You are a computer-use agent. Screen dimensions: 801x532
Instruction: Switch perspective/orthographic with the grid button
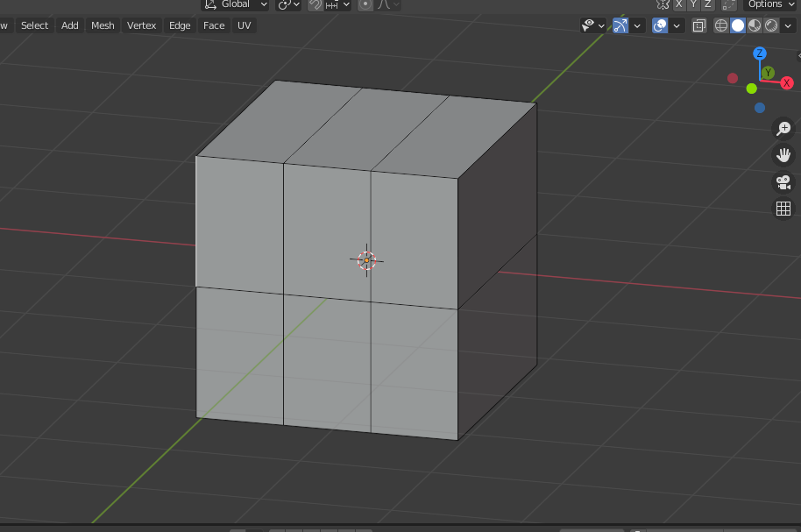(783, 209)
